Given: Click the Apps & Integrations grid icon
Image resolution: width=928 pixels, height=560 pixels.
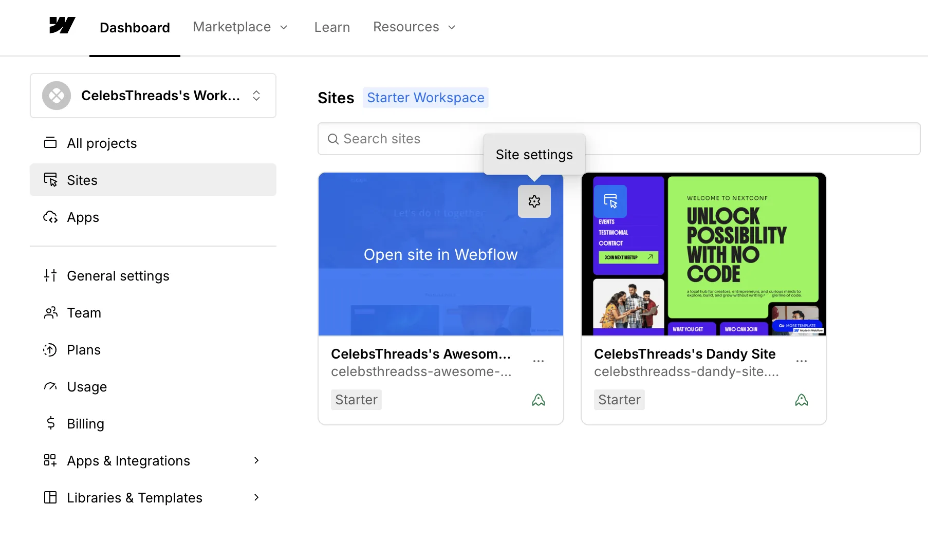Looking at the screenshot, I should 50,460.
